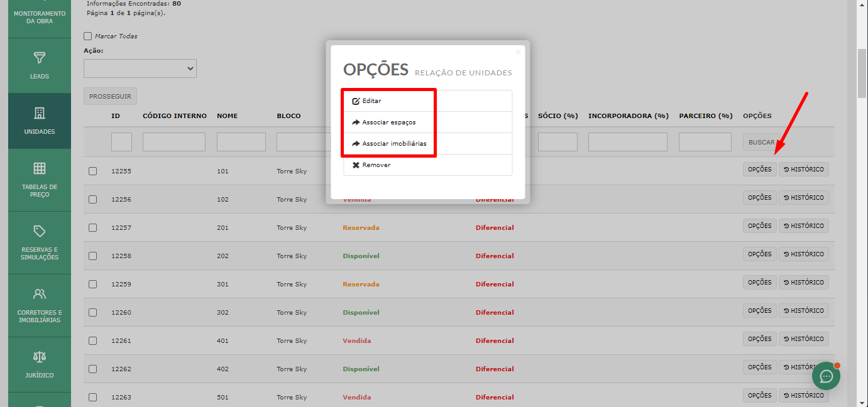Tick the checkbox for unit 12261
The image size is (868, 407).
click(x=92, y=340)
